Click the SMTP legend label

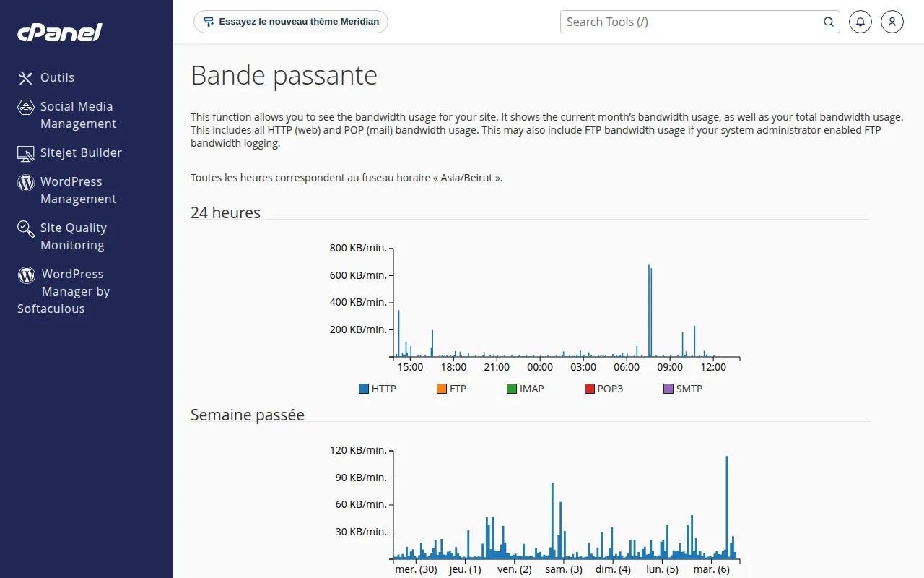[x=689, y=389]
